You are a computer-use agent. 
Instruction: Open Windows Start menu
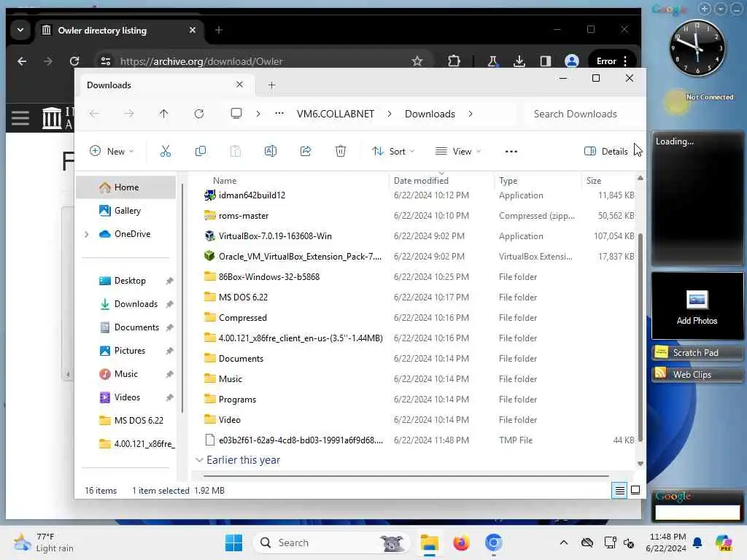point(233,542)
